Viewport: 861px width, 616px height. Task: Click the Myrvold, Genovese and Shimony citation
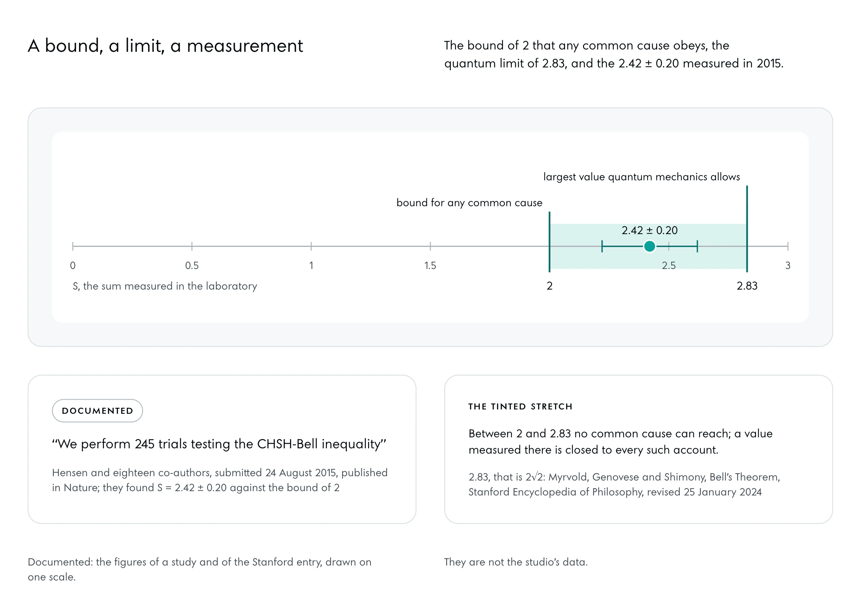[x=624, y=484]
